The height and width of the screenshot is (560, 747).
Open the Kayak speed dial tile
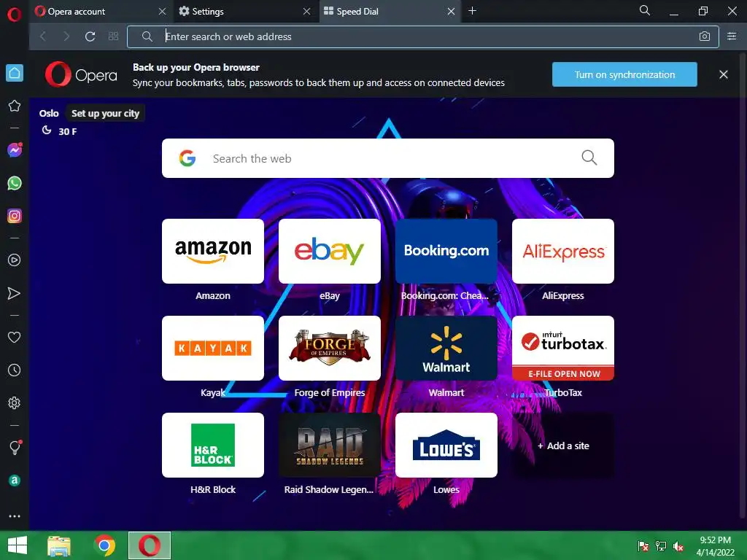tap(213, 348)
